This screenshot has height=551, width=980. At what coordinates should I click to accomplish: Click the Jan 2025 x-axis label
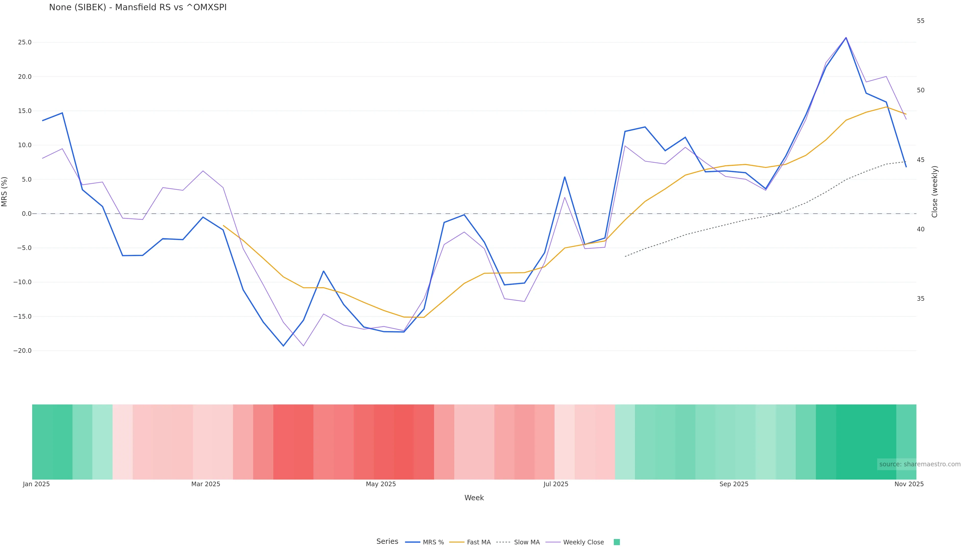(x=36, y=484)
